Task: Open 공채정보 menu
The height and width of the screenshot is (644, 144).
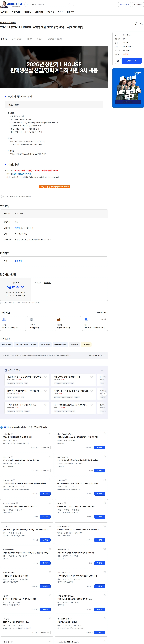Action: [28, 12]
